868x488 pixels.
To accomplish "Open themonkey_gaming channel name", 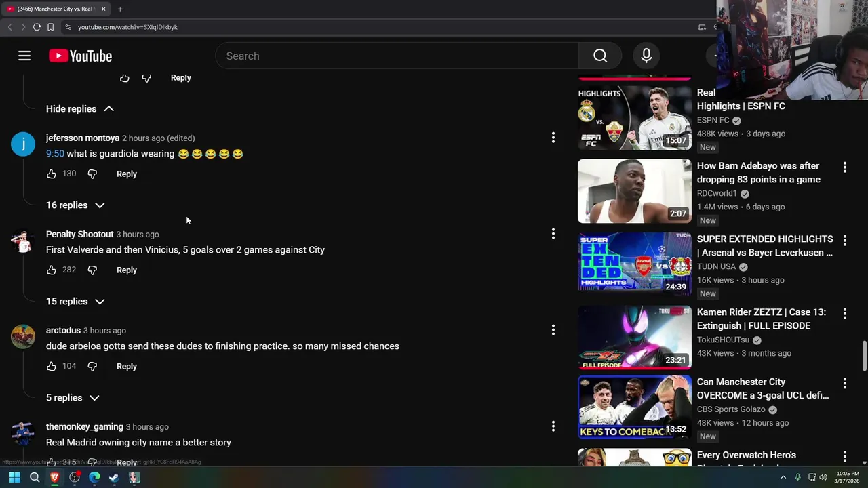I will coord(85,427).
